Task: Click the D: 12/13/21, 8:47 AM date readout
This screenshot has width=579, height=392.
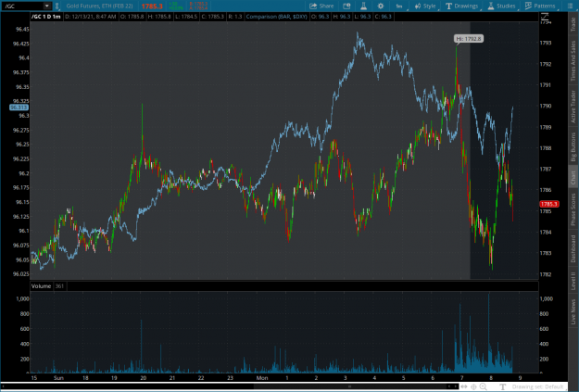Action: pyautogui.click(x=91, y=17)
